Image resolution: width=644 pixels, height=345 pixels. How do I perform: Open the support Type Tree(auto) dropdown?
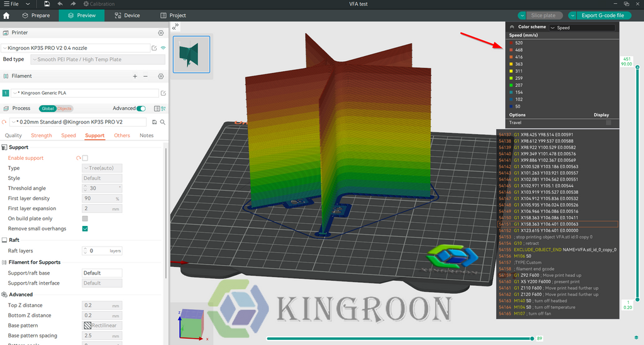tap(102, 168)
